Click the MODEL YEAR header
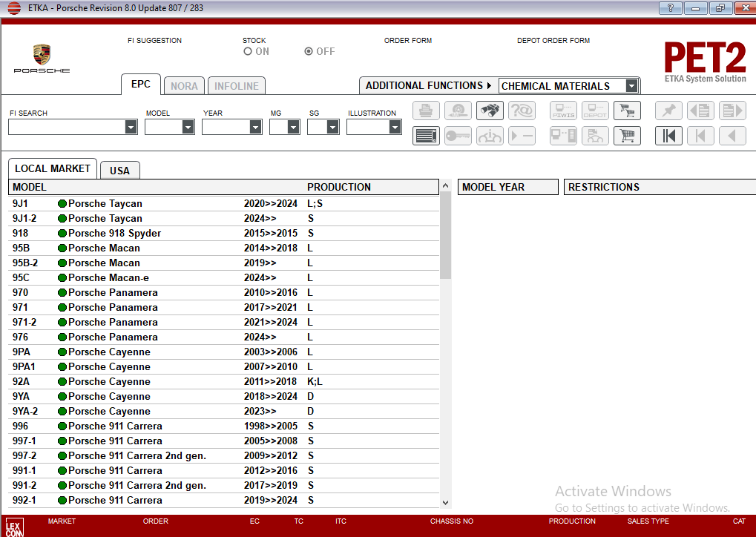756x537 pixels. (x=507, y=187)
